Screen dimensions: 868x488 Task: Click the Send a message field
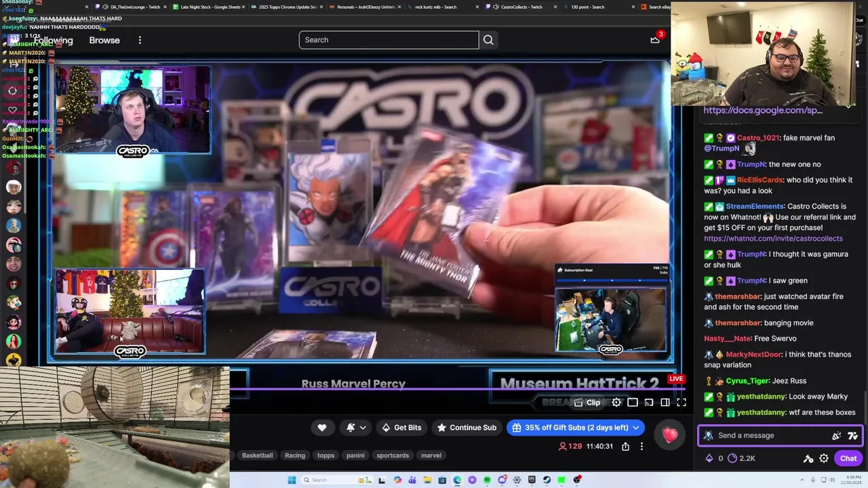[x=780, y=436]
